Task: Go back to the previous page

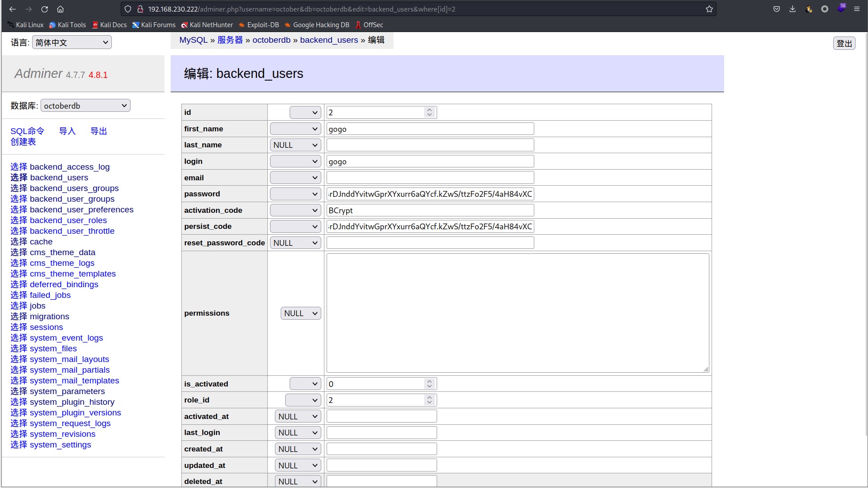Action: (12, 9)
